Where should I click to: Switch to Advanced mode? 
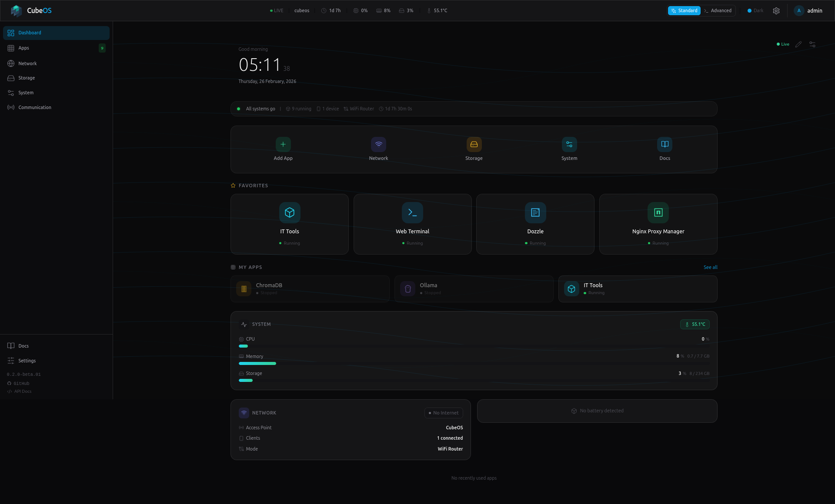click(718, 11)
